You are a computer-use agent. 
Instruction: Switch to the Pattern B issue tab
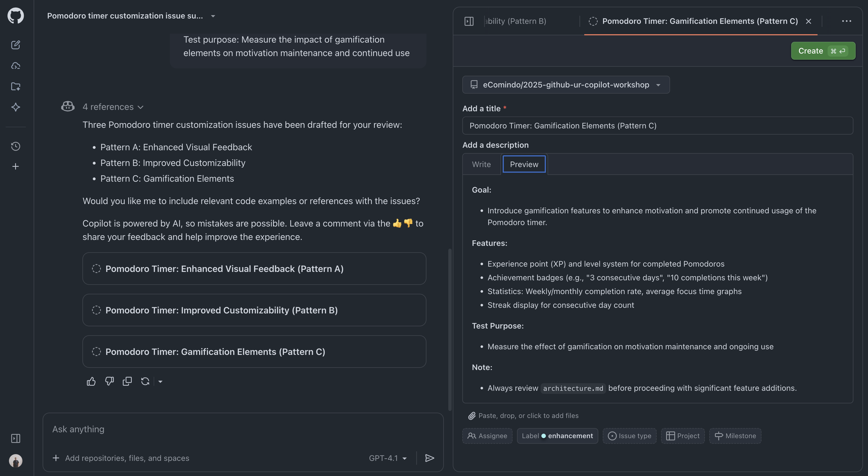coord(516,21)
